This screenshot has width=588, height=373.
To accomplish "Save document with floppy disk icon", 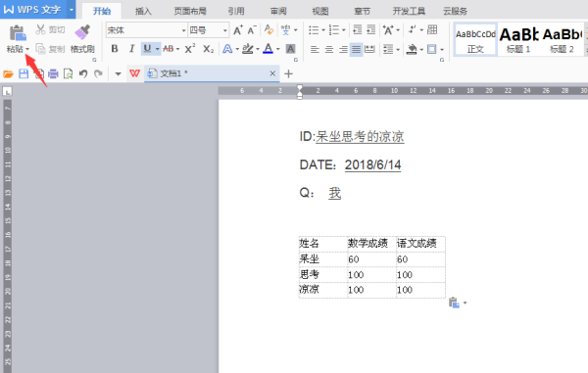I will 24,73.
